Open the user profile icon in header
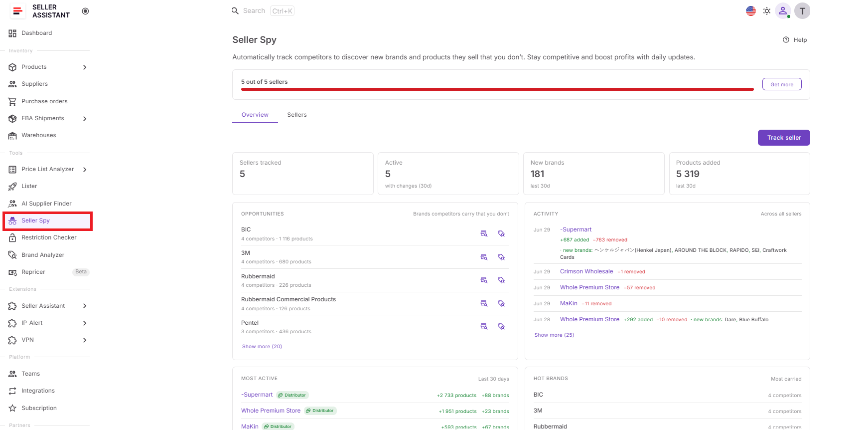 [x=783, y=10]
